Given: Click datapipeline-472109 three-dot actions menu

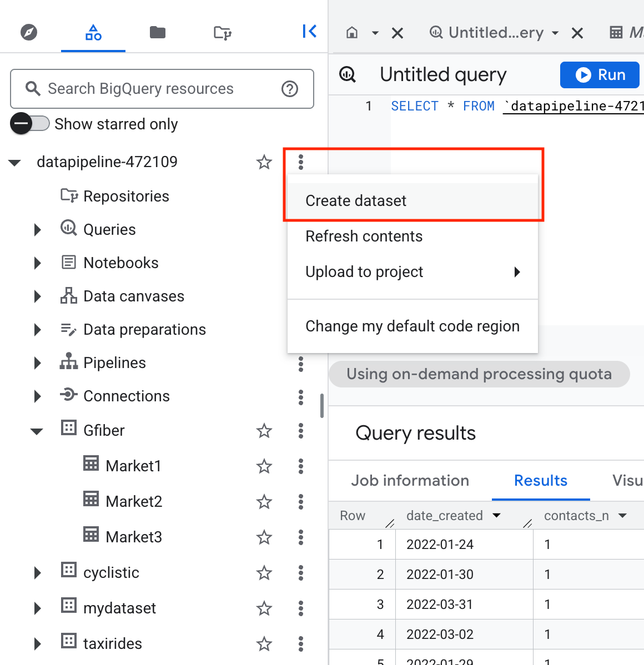Looking at the screenshot, I should 301,162.
